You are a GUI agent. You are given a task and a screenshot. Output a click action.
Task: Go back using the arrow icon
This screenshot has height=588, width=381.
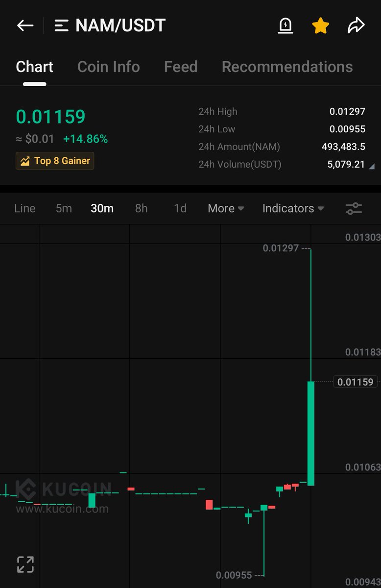coord(25,25)
